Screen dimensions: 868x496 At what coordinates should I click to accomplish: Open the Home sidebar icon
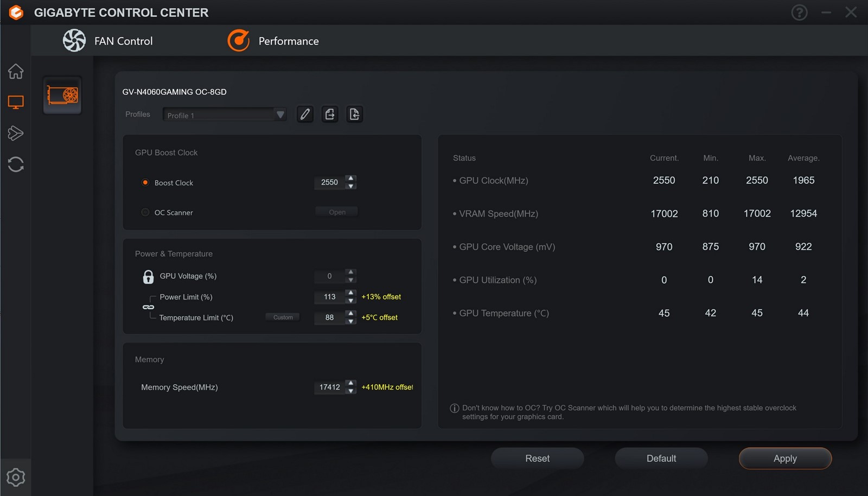tap(15, 71)
